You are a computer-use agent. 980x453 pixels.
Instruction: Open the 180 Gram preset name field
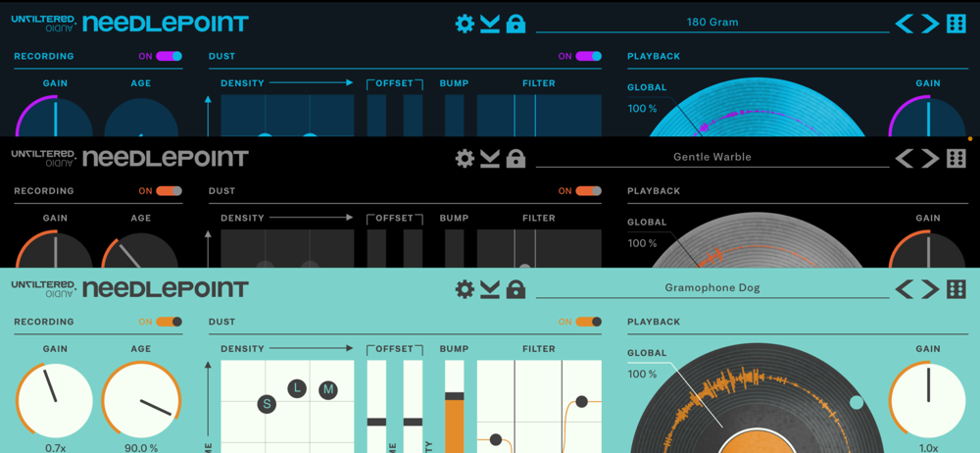coord(712,23)
